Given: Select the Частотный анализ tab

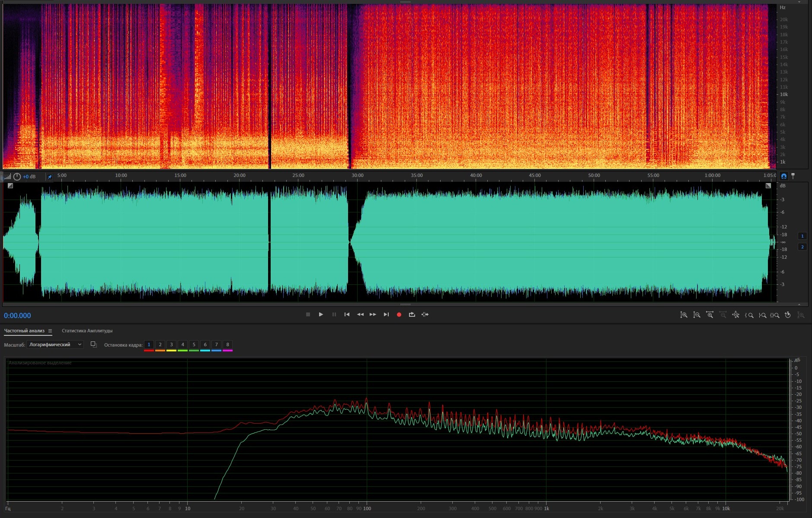Looking at the screenshot, I should (24, 331).
